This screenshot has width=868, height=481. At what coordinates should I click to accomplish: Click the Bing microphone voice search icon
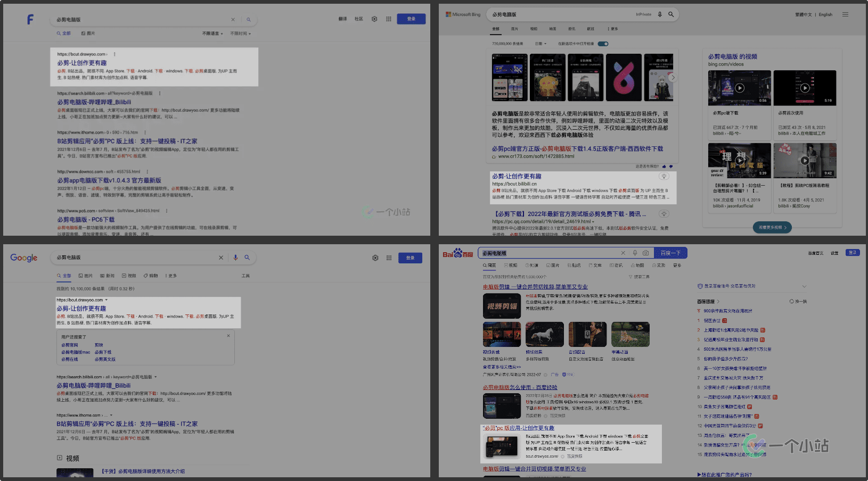coord(660,14)
